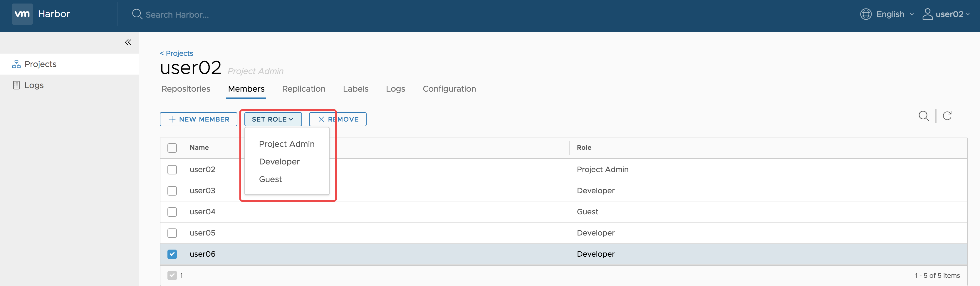Refresh the members list
980x286 pixels.
pos(947,116)
